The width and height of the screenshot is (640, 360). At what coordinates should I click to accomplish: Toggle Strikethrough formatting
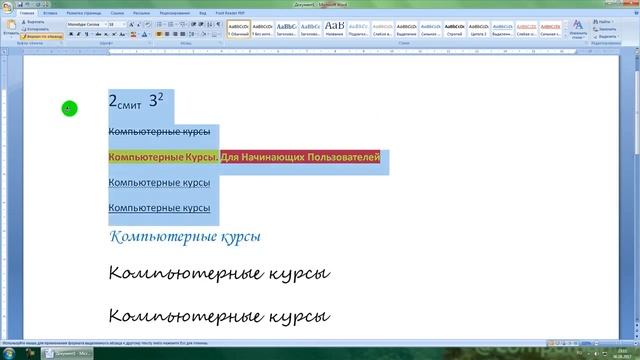click(98, 35)
